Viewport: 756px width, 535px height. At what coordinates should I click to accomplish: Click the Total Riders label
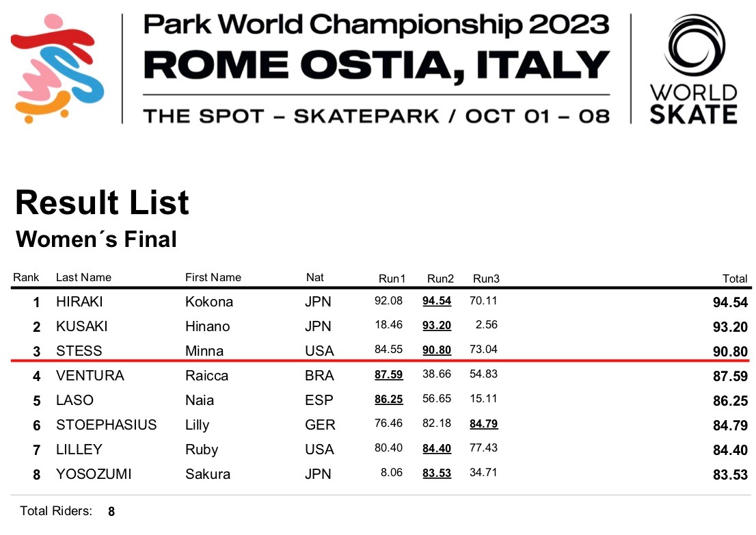tap(55, 511)
